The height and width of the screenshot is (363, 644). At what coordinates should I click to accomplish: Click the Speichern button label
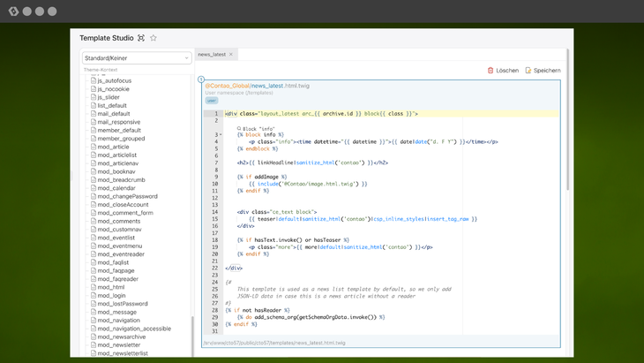coord(547,71)
